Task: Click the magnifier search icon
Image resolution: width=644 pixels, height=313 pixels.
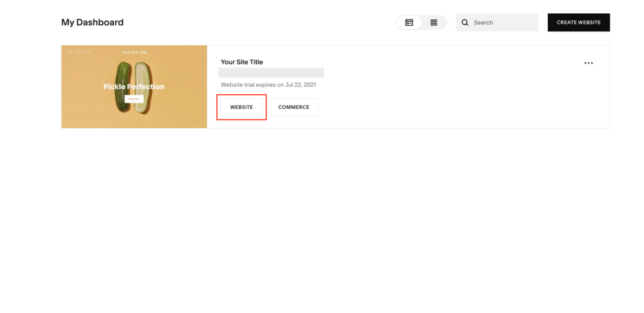Action: coord(465,23)
